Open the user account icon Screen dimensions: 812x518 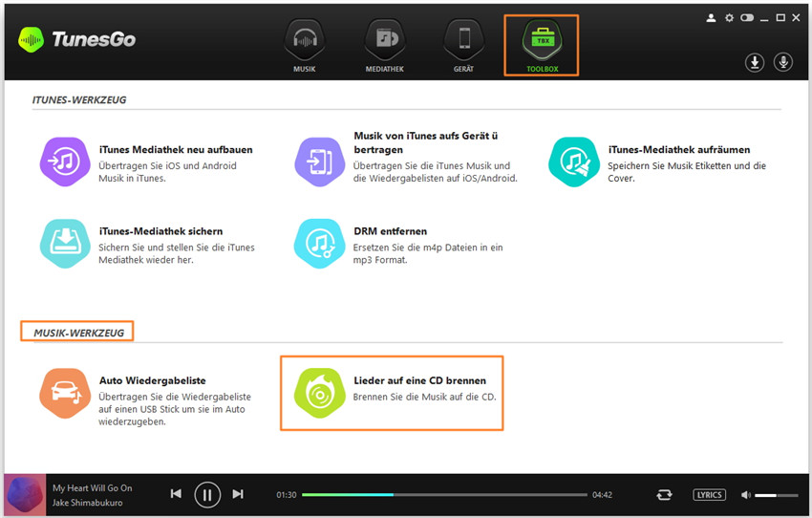point(711,18)
